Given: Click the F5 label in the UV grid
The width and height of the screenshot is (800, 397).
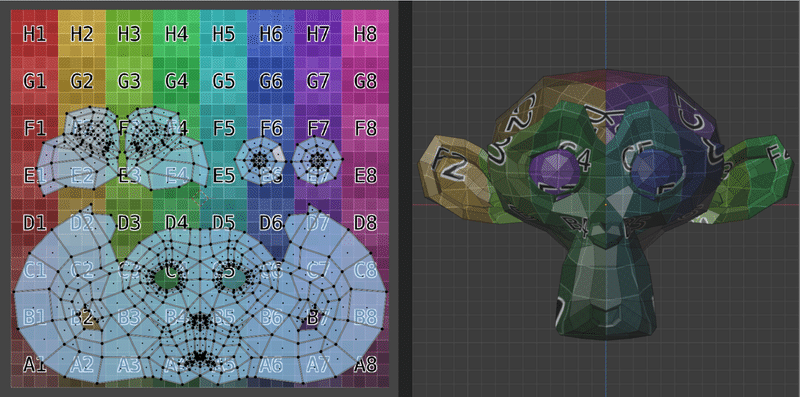Looking at the screenshot, I should click(x=223, y=128).
